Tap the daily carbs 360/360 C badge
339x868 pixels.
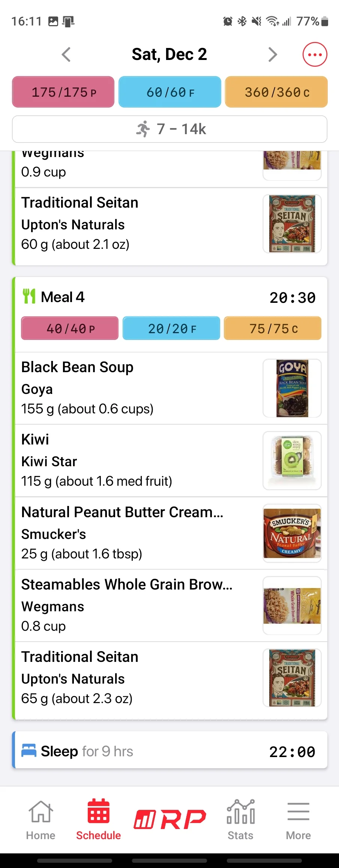[276, 92]
